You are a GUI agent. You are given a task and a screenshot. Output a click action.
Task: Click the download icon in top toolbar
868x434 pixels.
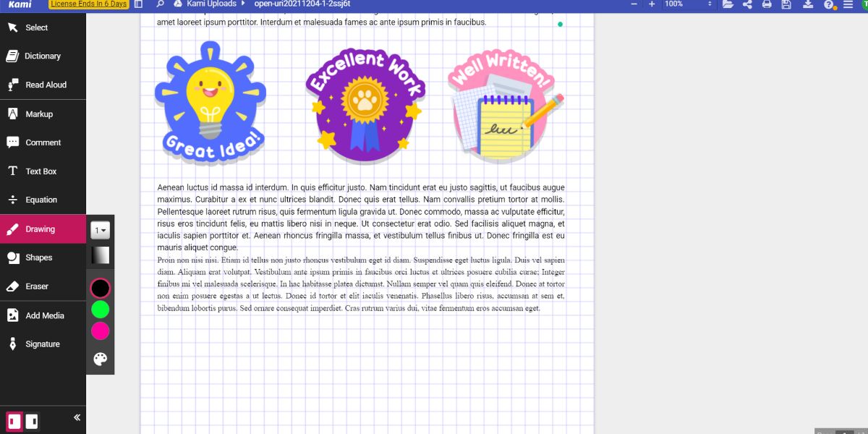pos(808,4)
